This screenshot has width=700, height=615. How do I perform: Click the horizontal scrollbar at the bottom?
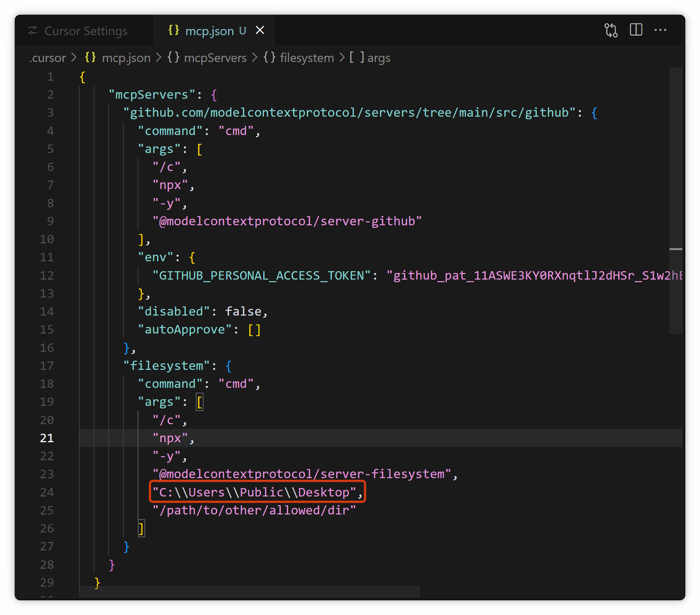point(250,591)
